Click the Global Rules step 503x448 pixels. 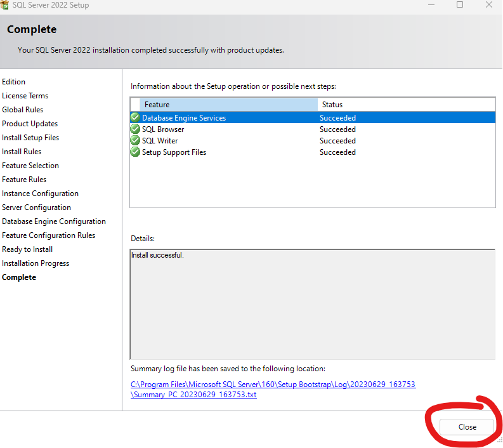click(22, 109)
